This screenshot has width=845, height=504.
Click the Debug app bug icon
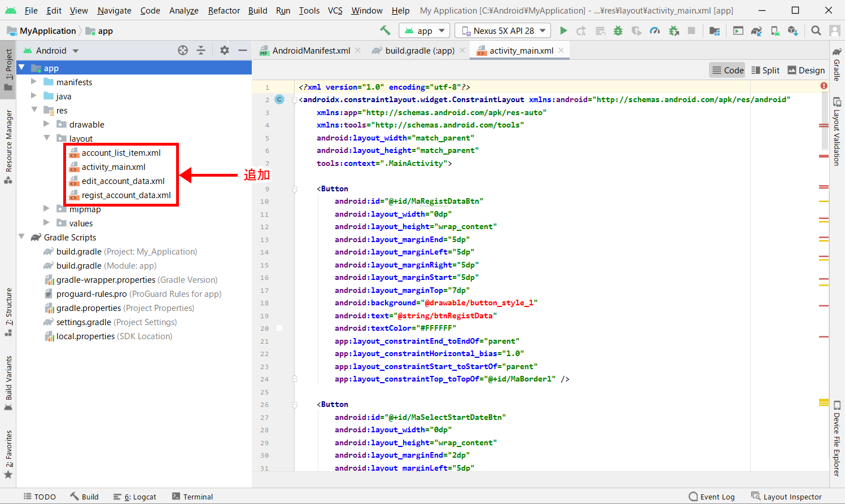tap(618, 30)
